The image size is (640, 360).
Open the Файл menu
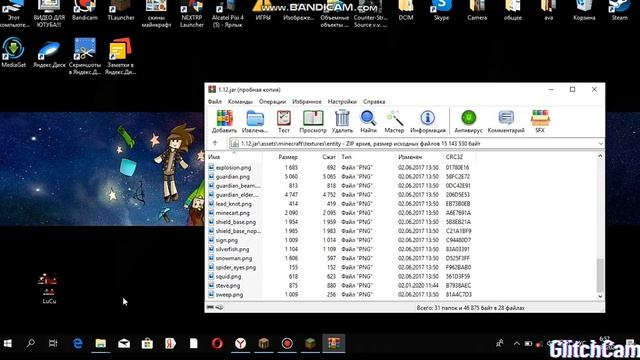pyautogui.click(x=215, y=102)
